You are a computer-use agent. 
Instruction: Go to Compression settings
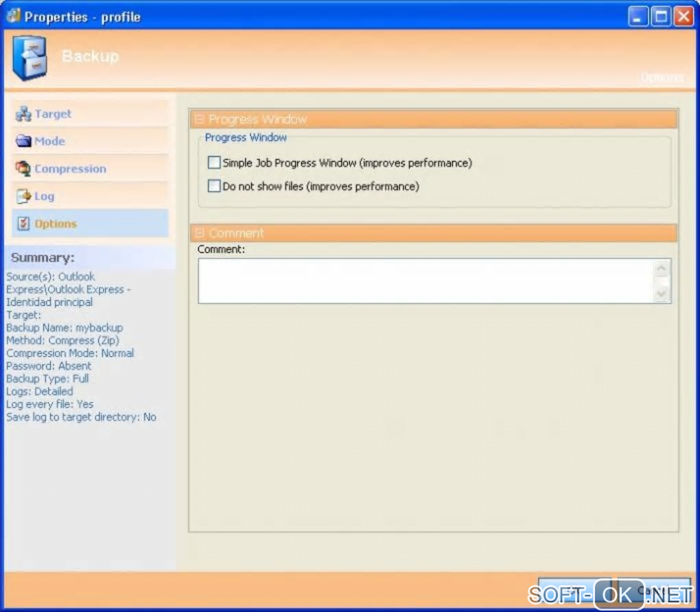pos(90,169)
